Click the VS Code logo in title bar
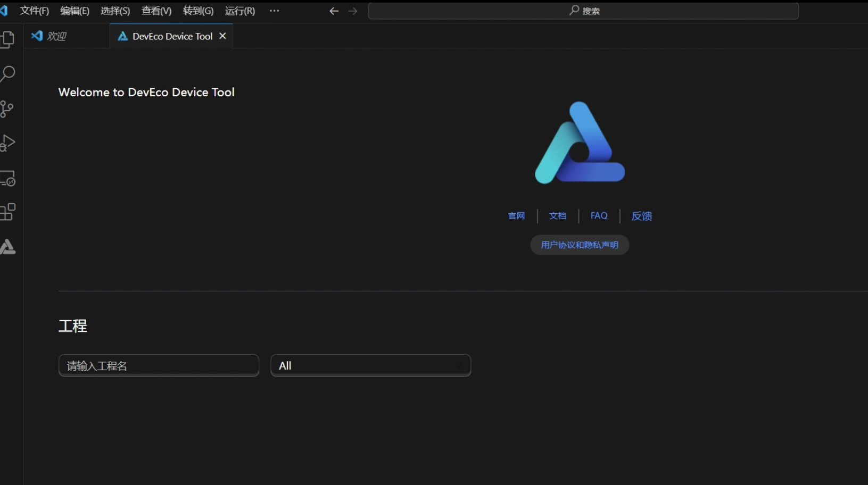 (4, 11)
